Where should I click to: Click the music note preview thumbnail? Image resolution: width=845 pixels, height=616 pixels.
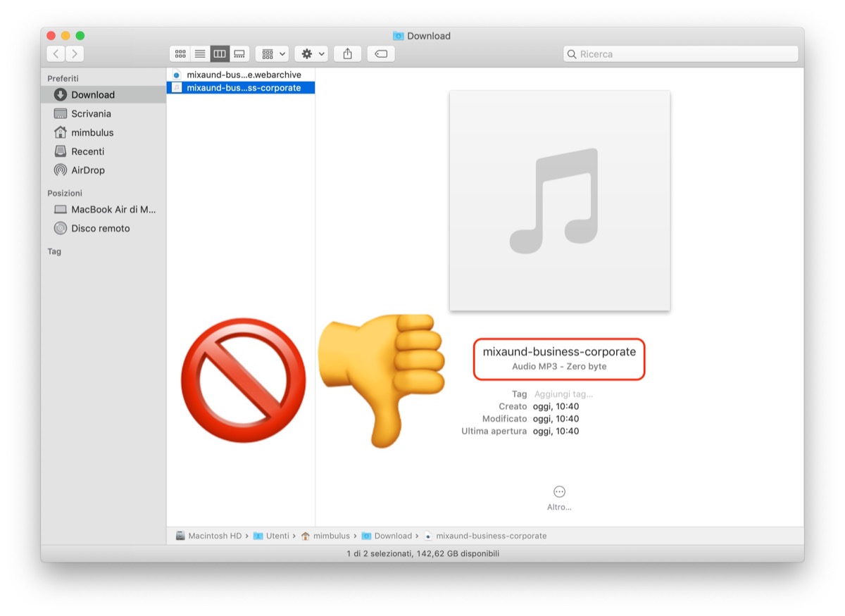[560, 201]
